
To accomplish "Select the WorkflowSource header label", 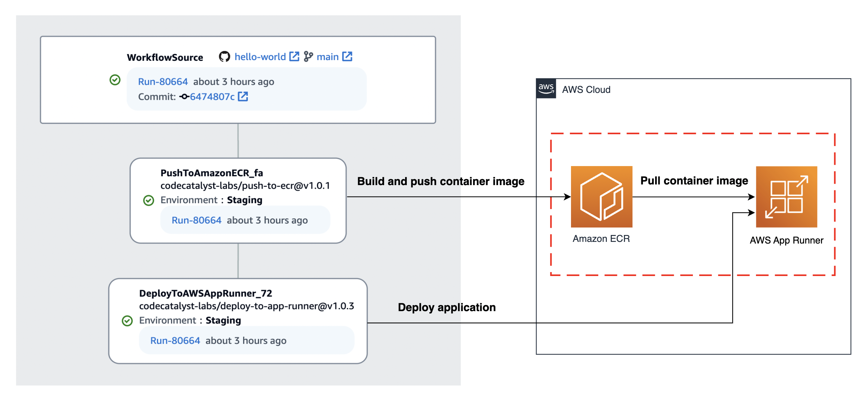I will pyautogui.click(x=165, y=56).
